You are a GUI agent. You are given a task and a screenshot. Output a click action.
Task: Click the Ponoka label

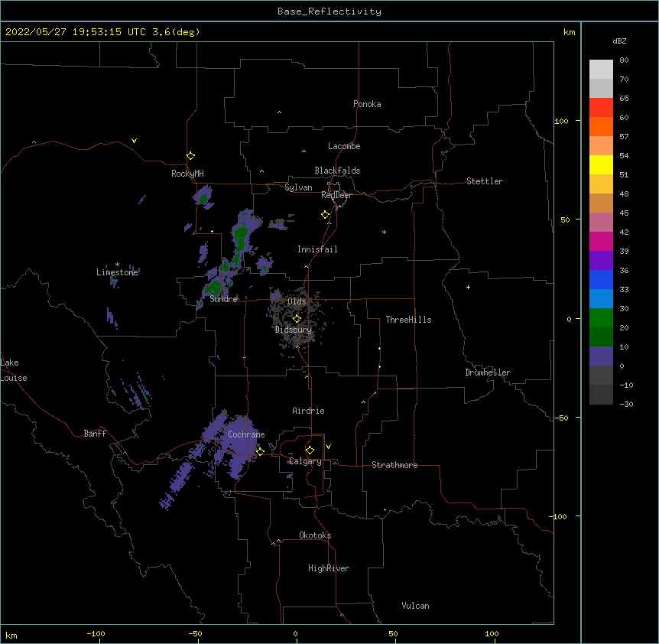367,104
